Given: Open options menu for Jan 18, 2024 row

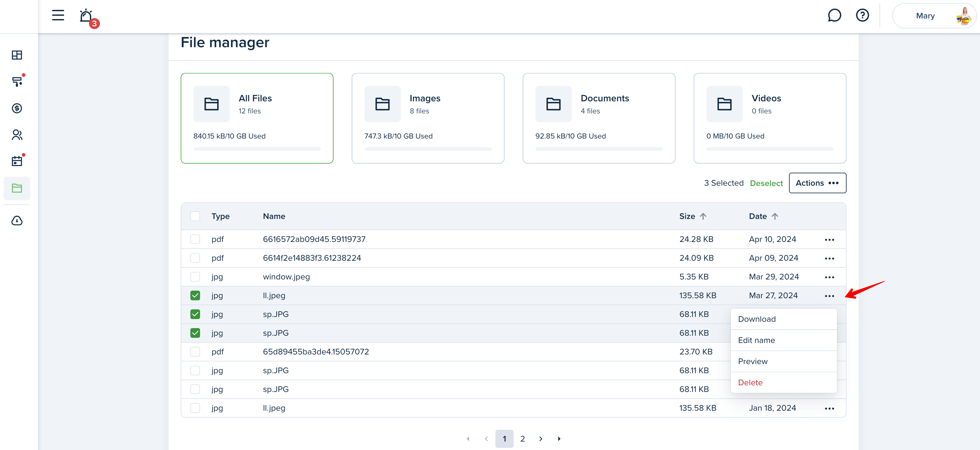Looking at the screenshot, I should (829, 409).
